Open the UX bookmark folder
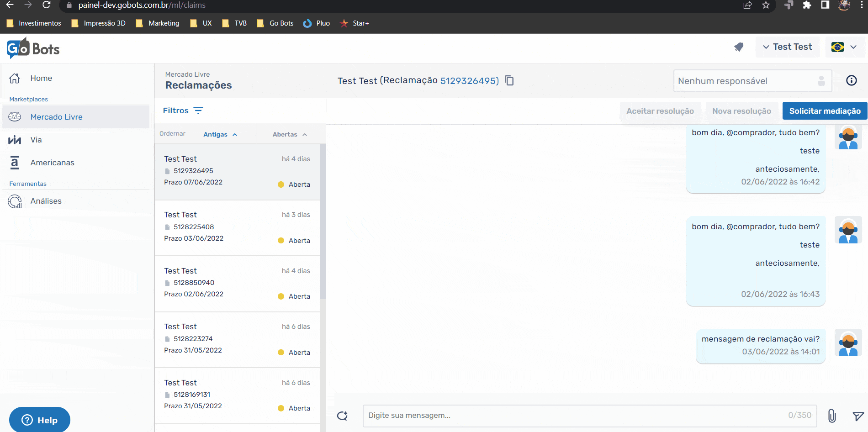The height and width of the screenshot is (432, 868). [x=201, y=23]
